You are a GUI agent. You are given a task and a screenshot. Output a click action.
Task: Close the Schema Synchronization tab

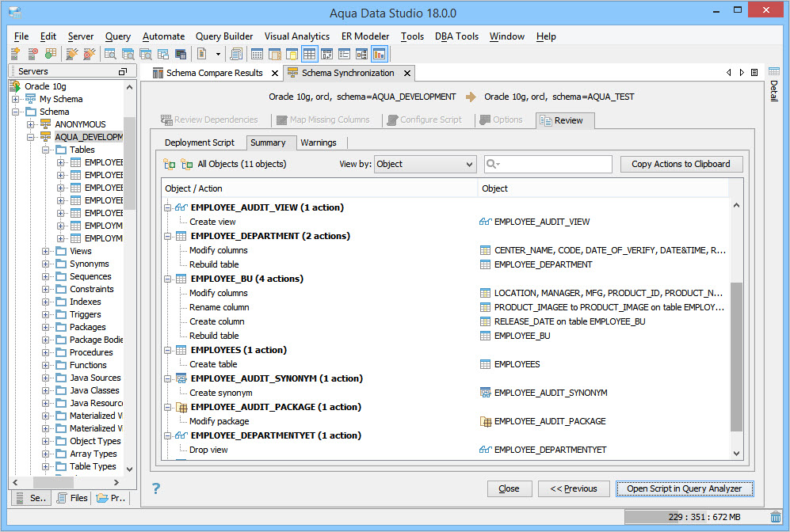click(407, 73)
